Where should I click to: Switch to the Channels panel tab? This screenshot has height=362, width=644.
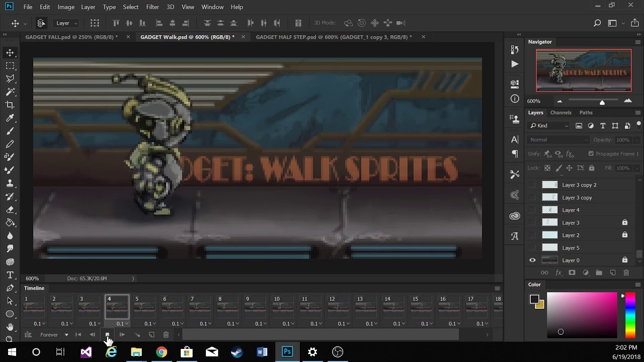click(x=560, y=113)
